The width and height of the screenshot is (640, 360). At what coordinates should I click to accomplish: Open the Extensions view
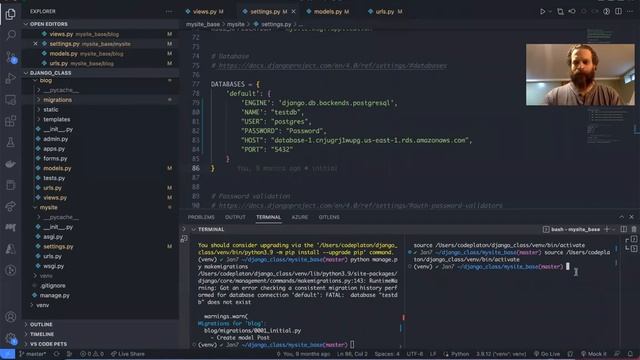[x=11, y=121]
